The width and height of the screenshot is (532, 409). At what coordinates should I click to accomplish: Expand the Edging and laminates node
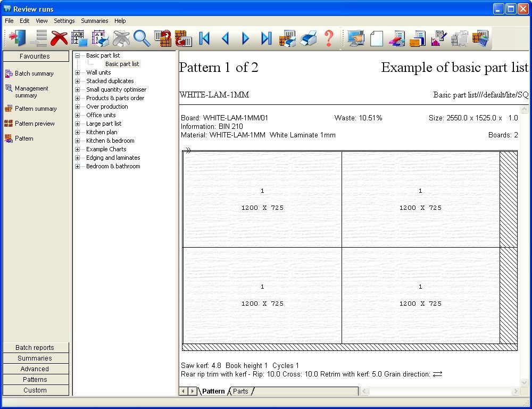(77, 158)
